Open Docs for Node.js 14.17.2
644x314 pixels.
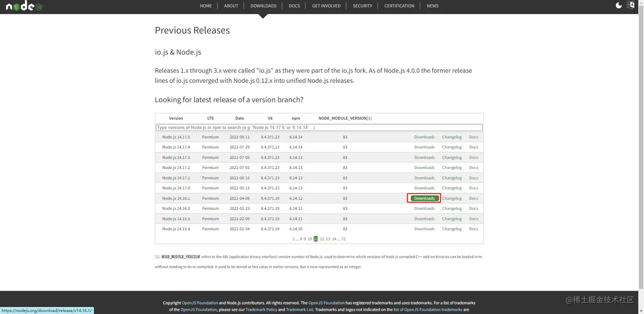tap(474, 168)
